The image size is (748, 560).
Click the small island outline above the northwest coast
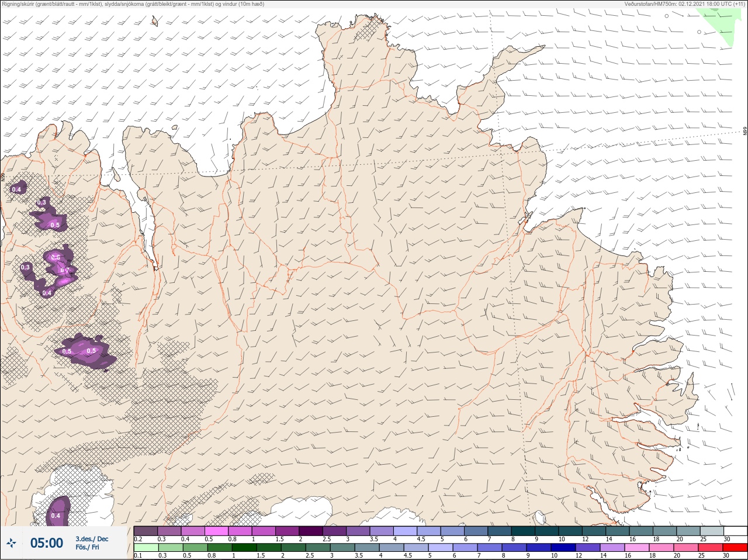pyautogui.click(x=155, y=21)
